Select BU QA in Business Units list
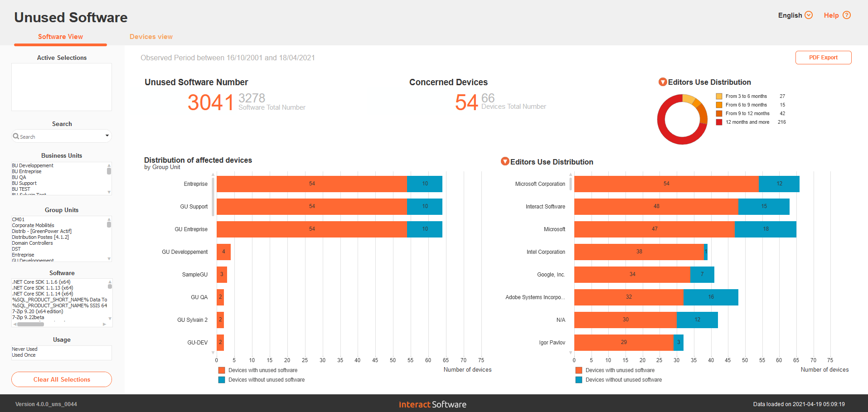 click(19, 177)
